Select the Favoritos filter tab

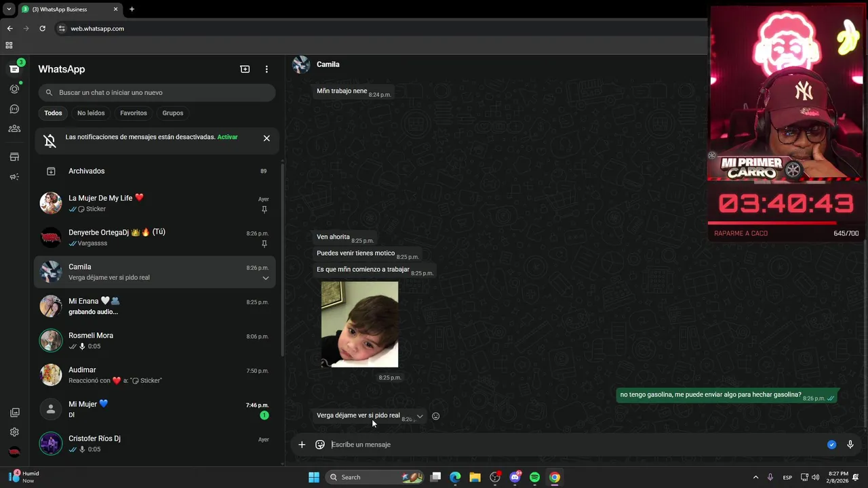coord(134,113)
